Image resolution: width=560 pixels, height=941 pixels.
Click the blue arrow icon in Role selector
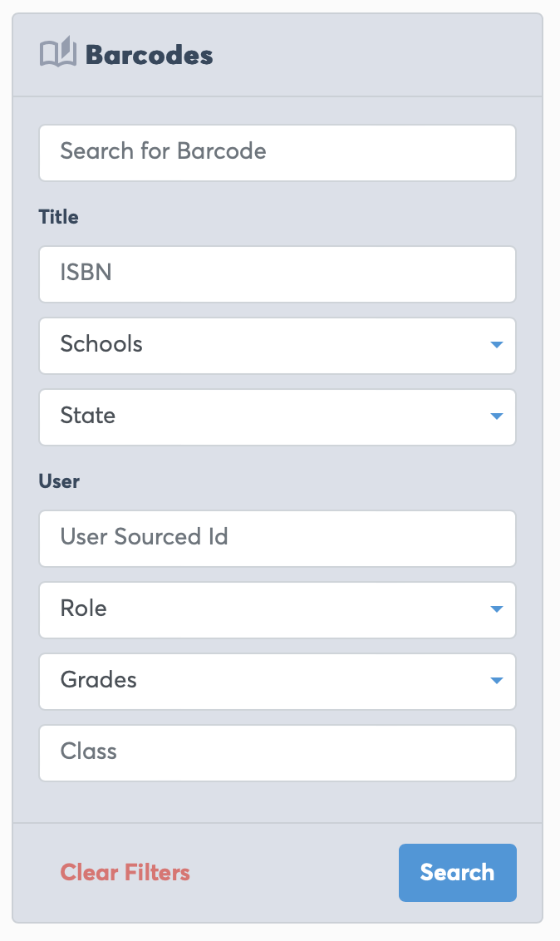pyautogui.click(x=497, y=609)
